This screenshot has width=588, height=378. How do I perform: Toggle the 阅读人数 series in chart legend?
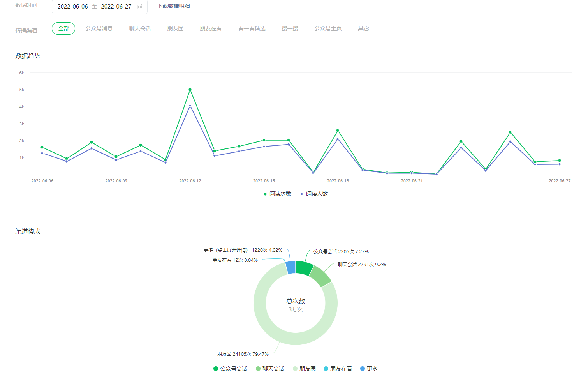(x=314, y=194)
